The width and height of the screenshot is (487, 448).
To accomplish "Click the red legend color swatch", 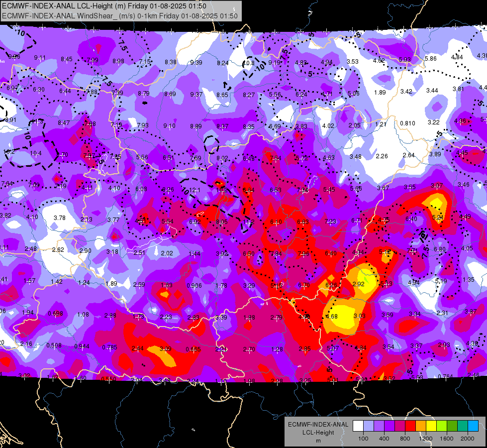I will pyautogui.click(x=410, y=426).
